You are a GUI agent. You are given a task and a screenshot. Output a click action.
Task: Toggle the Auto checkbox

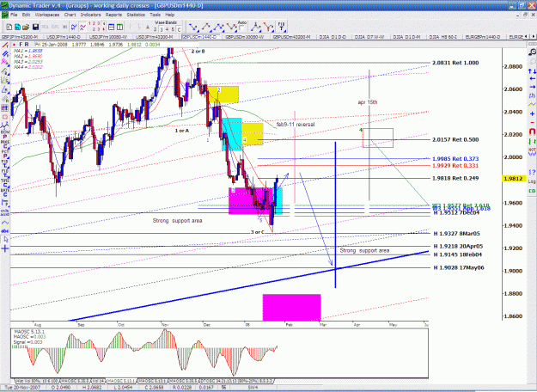coord(242,28)
